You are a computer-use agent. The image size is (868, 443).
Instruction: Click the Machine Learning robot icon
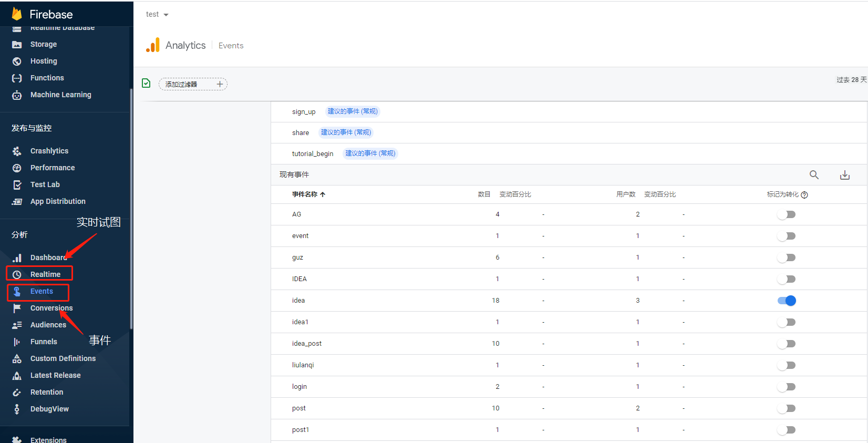pos(17,95)
